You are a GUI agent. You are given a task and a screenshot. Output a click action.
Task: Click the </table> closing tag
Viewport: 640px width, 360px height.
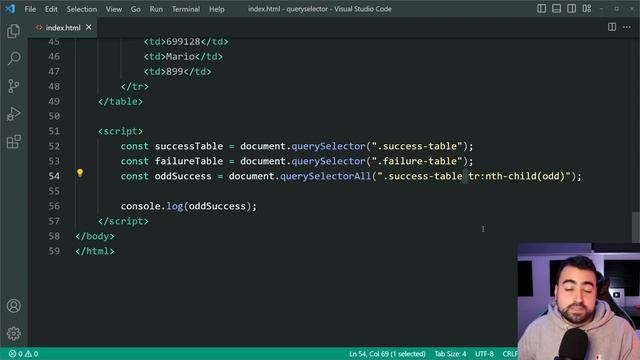point(120,101)
